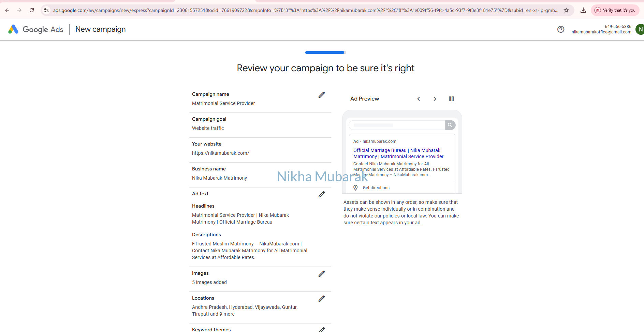The height and width of the screenshot is (332, 644).
Task: Open account avatar menu
Action: click(x=640, y=29)
